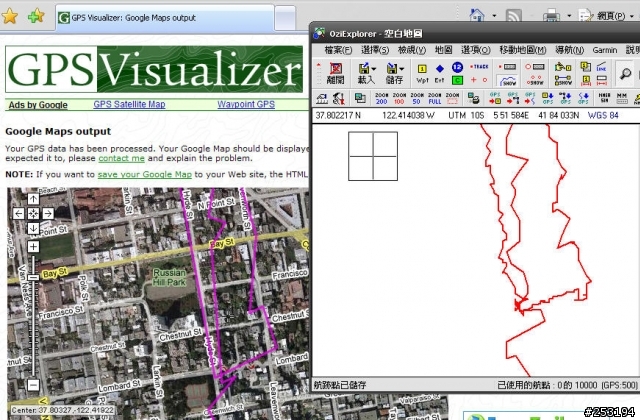This screenshot has width=640, height=420.
Task: Open a new browser tab
Action: [285, 18]
